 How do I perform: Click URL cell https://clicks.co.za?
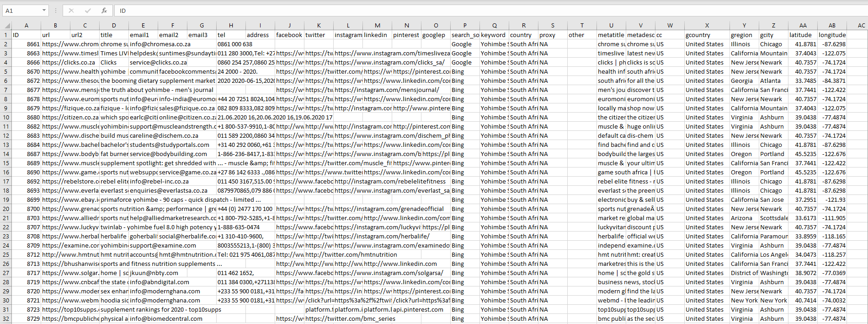(x=69, y=62)
